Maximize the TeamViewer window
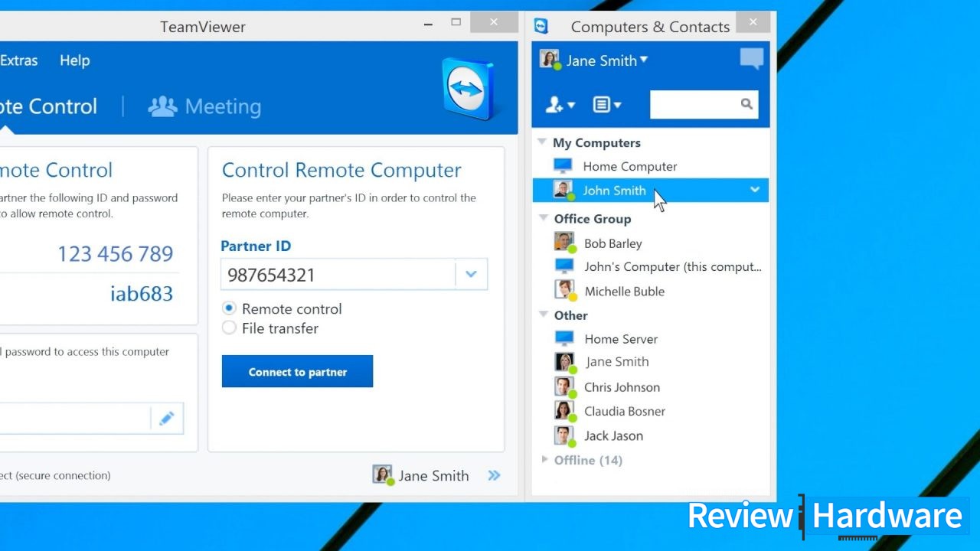Viewport: 980px width, 551px height. click(456, 22)
